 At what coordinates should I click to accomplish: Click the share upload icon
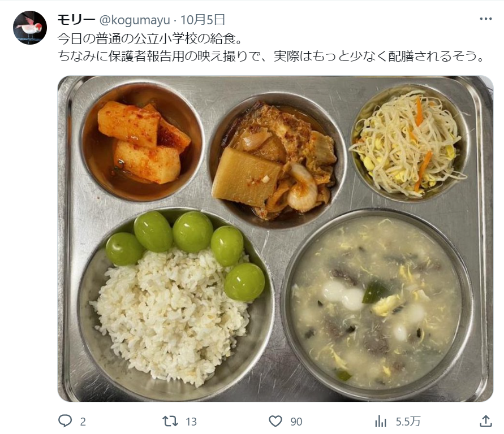(486, 421)
